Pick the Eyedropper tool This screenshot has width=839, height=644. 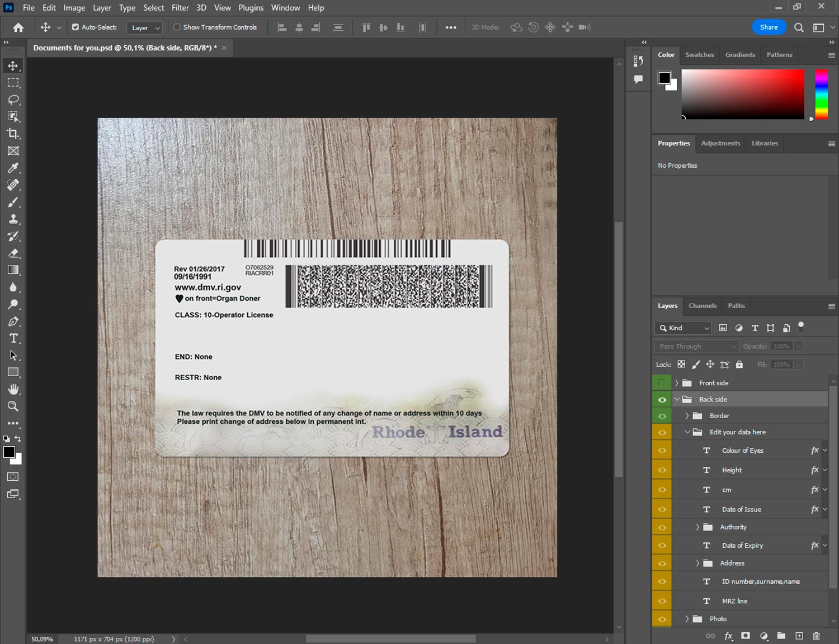[x=13, y=168]
